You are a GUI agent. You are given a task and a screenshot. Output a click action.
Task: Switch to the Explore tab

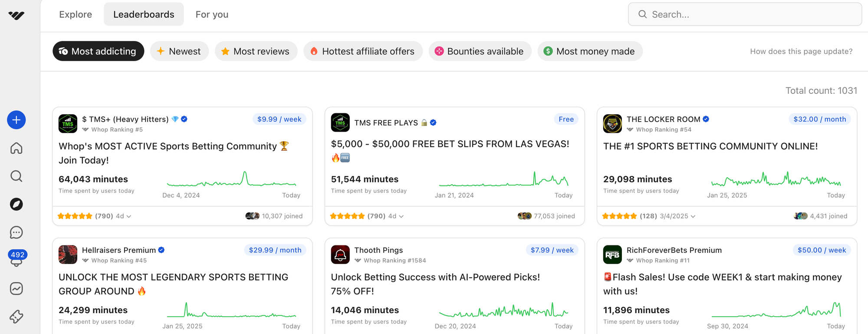76,14
